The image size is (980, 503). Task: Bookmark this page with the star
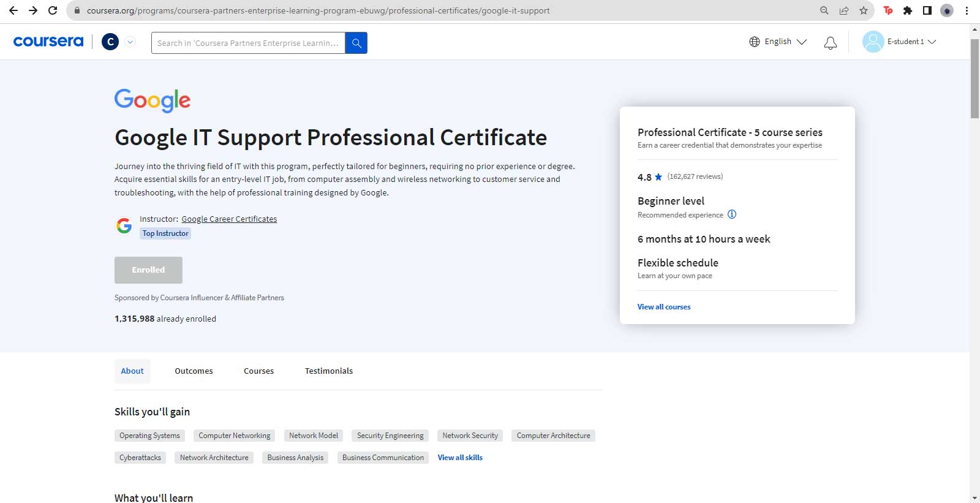(864, 10)
